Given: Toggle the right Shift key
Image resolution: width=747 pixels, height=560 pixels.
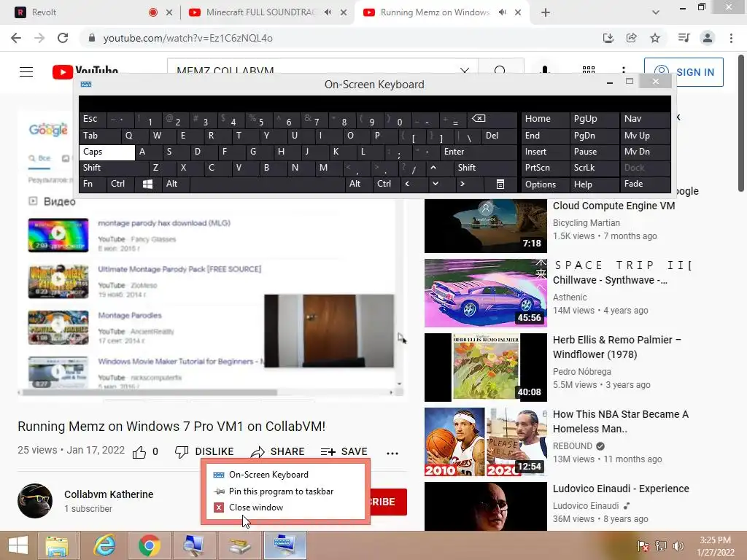Looking at the screenshot, I should click(x=485, y=168).
